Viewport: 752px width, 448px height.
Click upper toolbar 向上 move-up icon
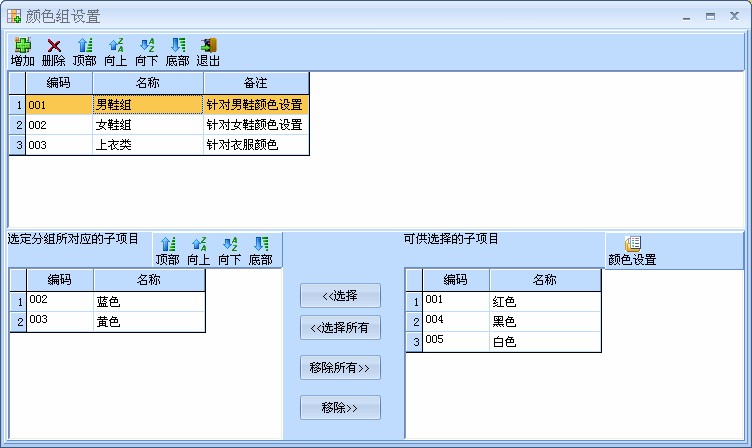(116, 46)
